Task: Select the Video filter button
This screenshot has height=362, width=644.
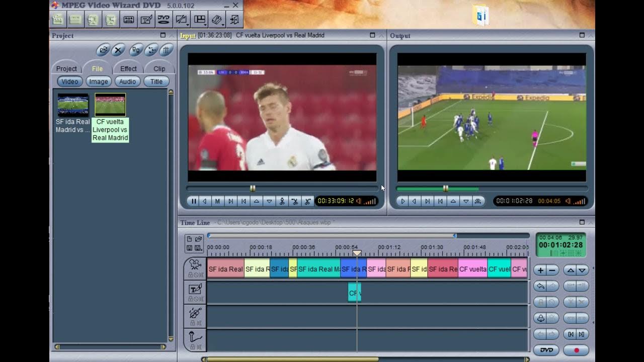Action: [69, 81]
